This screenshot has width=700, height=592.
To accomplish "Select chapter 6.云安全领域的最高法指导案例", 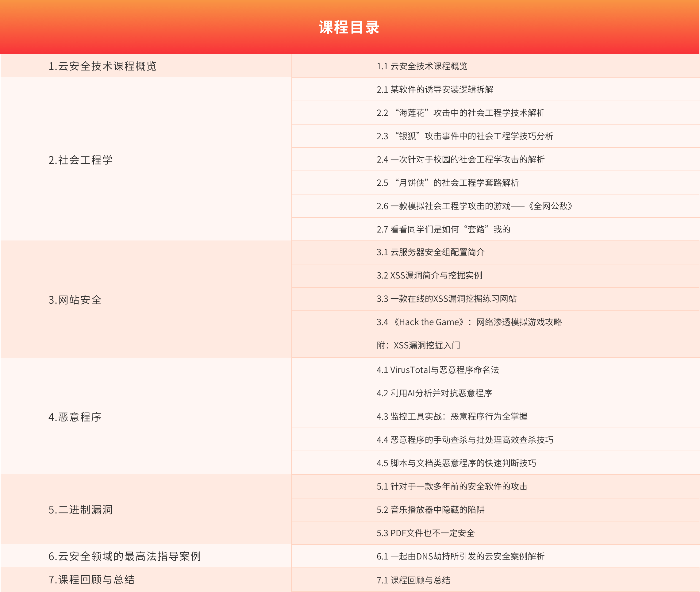I will tap(125, 556).
